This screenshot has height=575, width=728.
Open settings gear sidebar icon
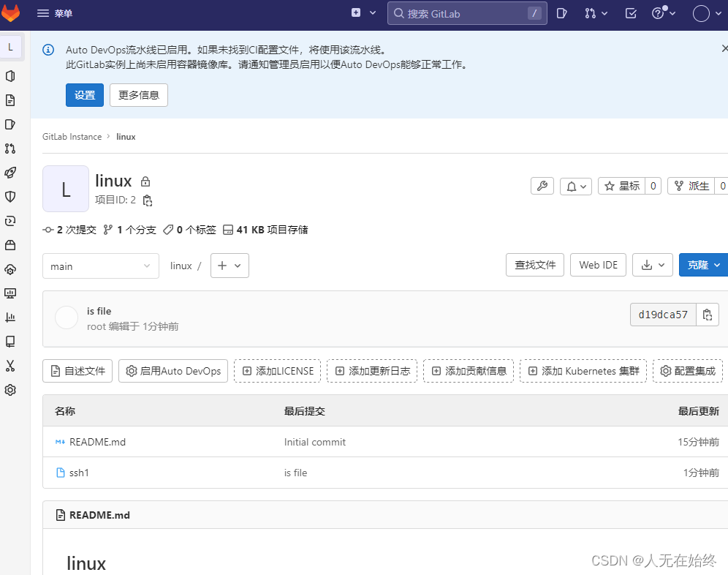pyautogui.click(x=10, y=390)
